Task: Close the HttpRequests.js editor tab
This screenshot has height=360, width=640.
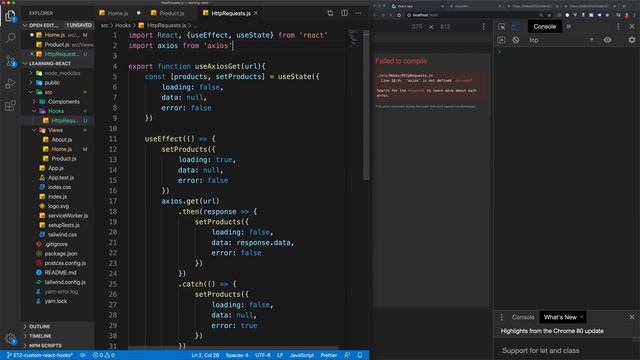Action: [x=256, y=13]
